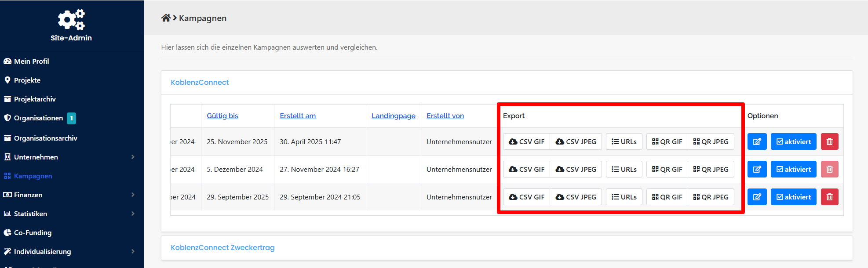Edit the first campaign with pencil icon
This screenshot has width=868, height=268.
(757, 141)
